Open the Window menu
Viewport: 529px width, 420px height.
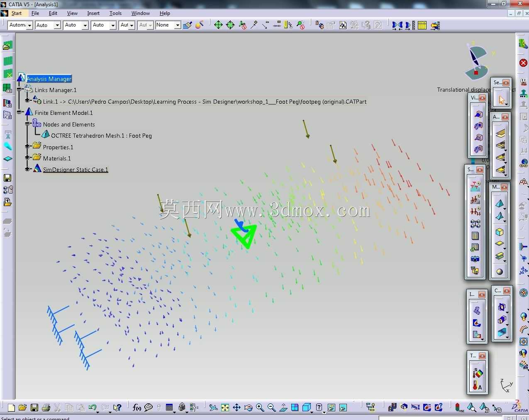point(141,13)
